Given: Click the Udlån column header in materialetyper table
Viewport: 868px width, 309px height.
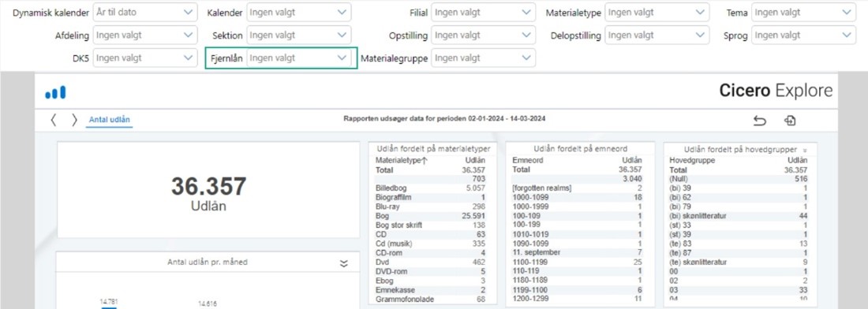Looking at the screenshot, I should click(476, 160).
